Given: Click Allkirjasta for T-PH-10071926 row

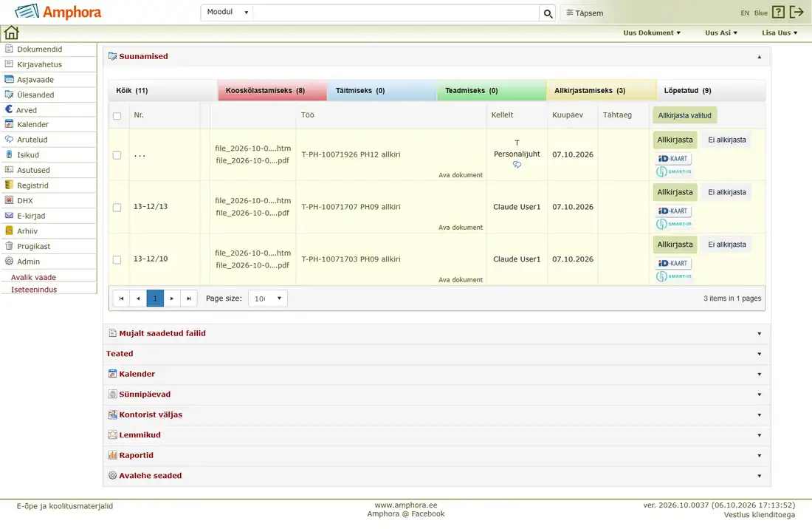Looking at the screenshot, I should coord(674,140).
